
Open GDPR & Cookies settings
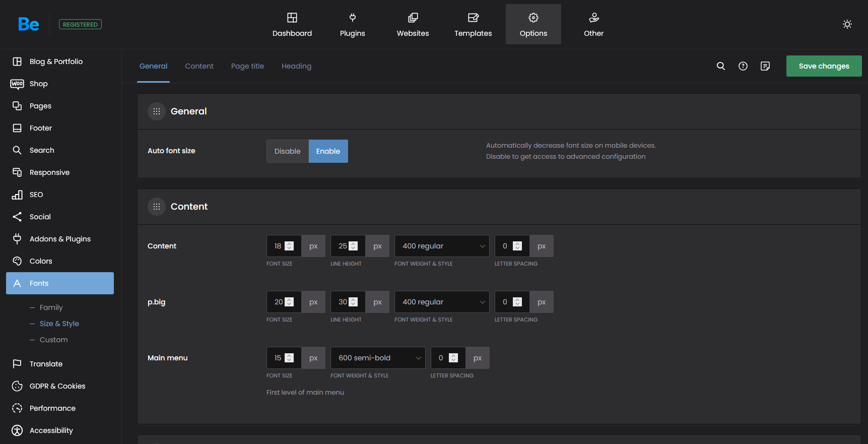60,386
